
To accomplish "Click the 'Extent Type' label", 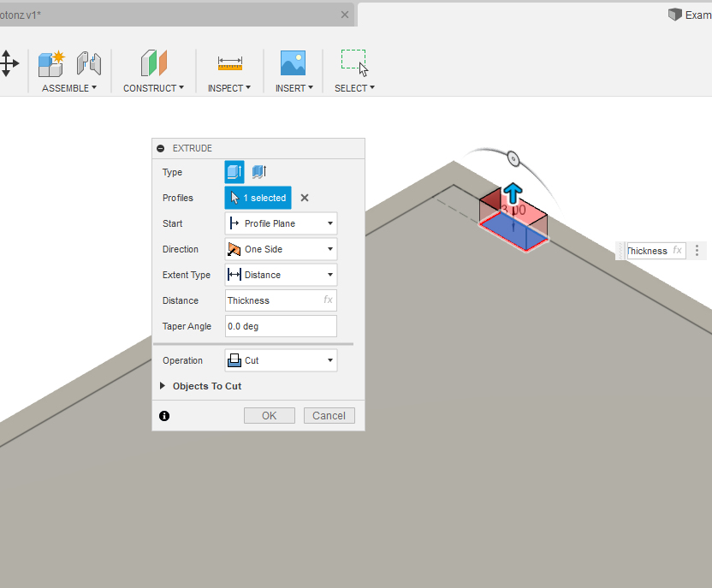I will [x=187, y=275].
